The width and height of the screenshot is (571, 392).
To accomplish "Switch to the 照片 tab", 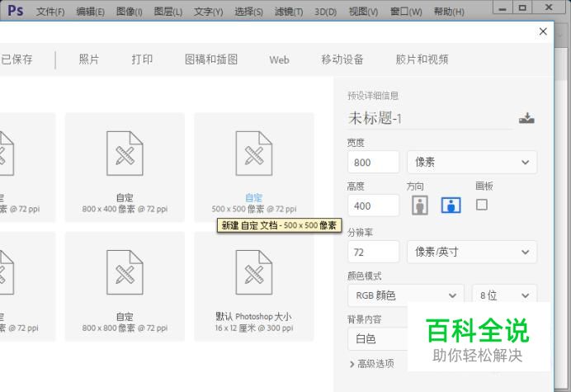I will 89,59.
